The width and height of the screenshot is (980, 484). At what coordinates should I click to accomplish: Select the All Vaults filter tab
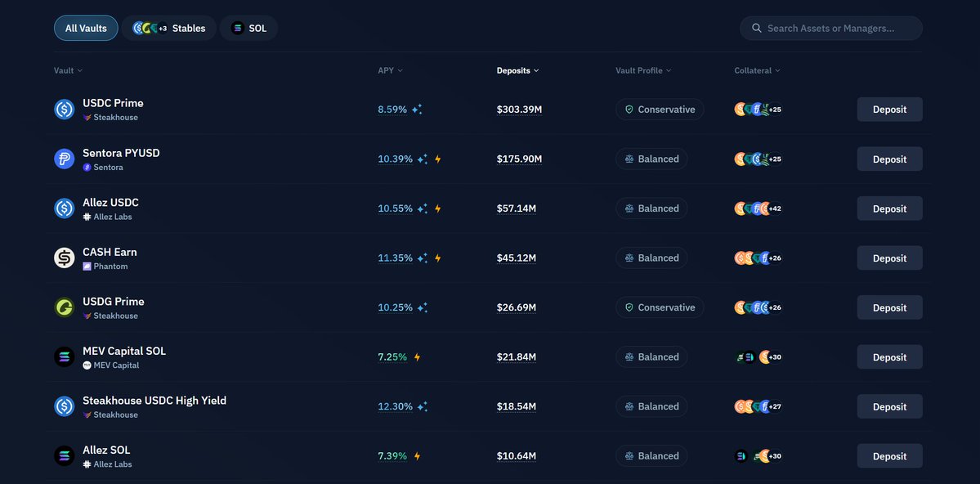coord(86,29)
